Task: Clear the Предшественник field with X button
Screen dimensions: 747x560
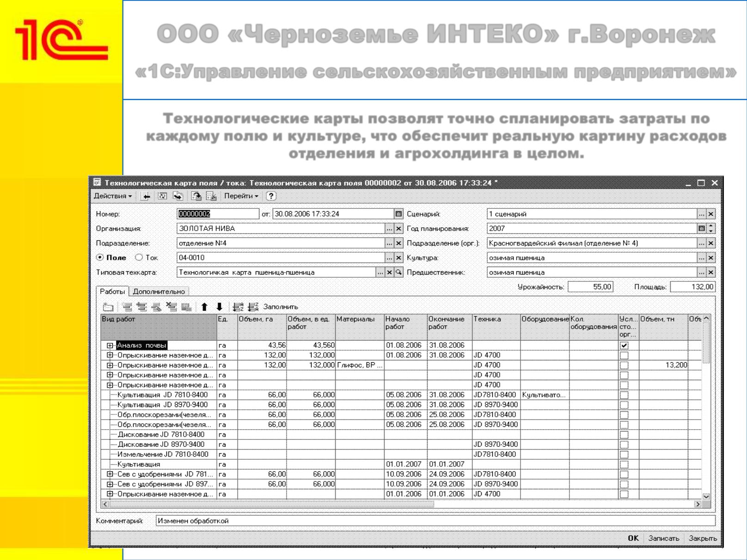Action: tap(711, 273)
